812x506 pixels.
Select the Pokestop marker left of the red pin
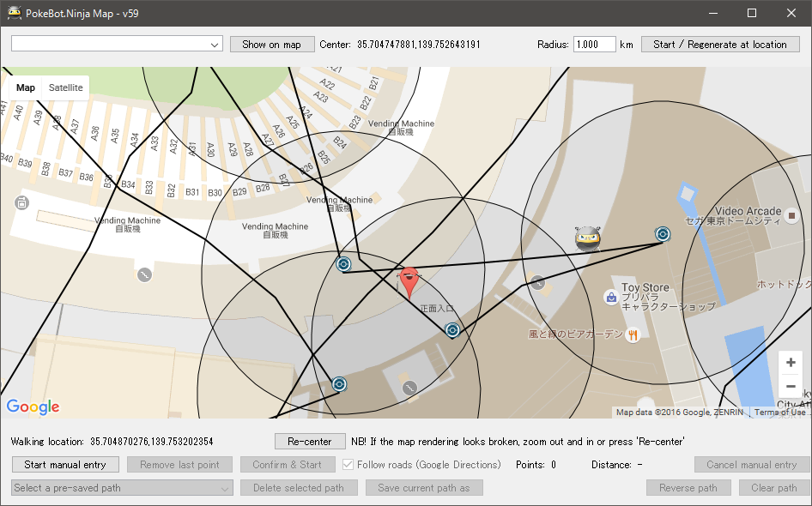click(343, 264)
